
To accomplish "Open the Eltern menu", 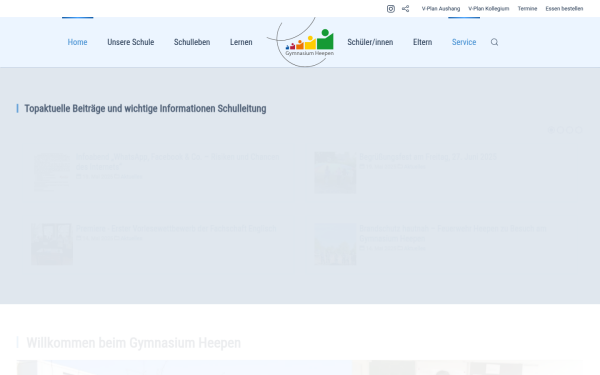I will tap(422, 42).
